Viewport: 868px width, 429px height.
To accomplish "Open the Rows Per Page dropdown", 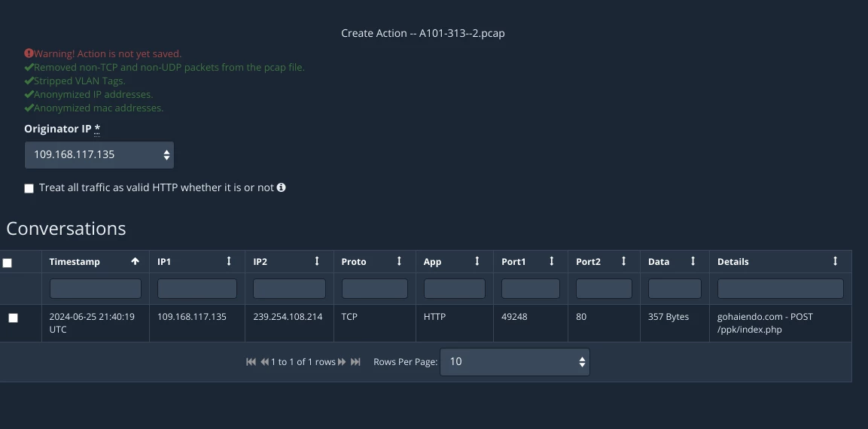I will pos(515,362).
